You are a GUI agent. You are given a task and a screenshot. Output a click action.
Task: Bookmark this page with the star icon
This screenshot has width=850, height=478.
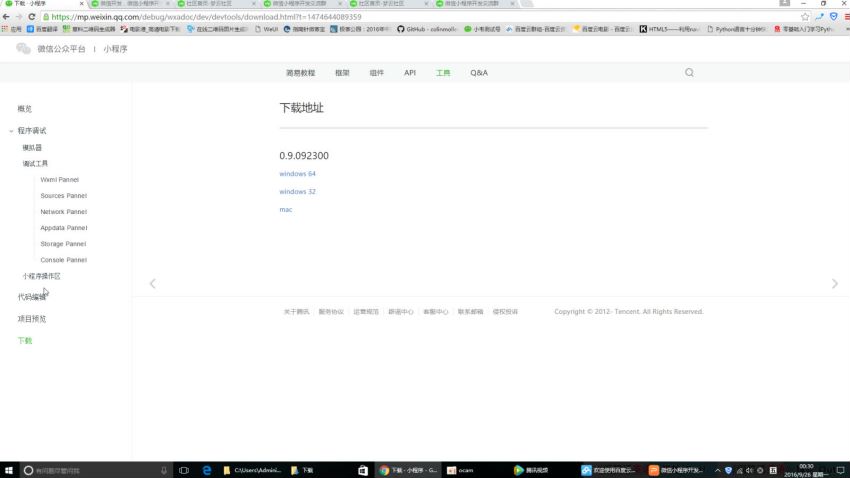[805, 17]
